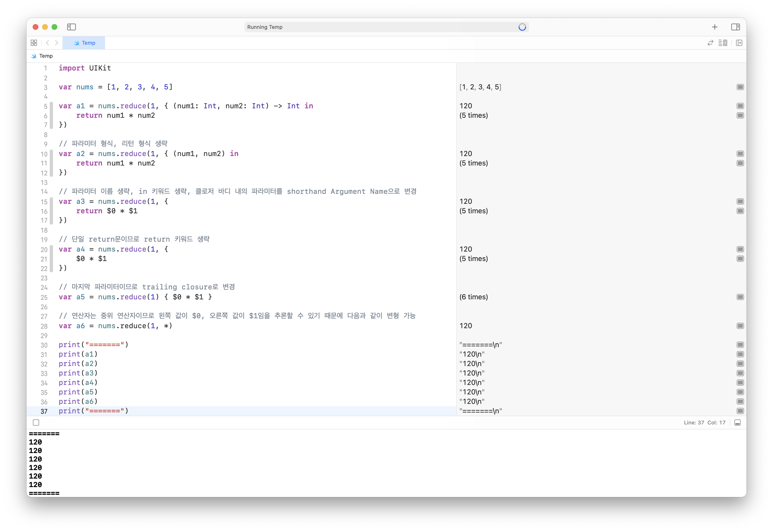Click the square stop execution button

click(x=36, y=423)
